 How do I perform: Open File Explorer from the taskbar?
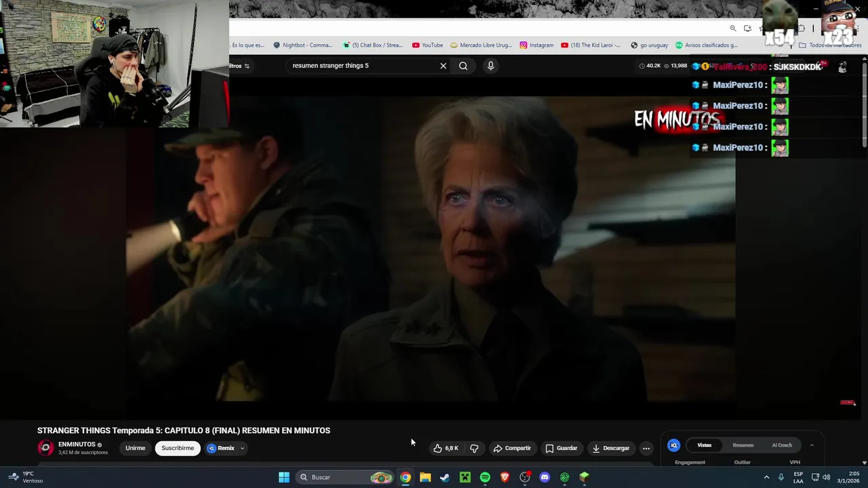click(425, 477)
